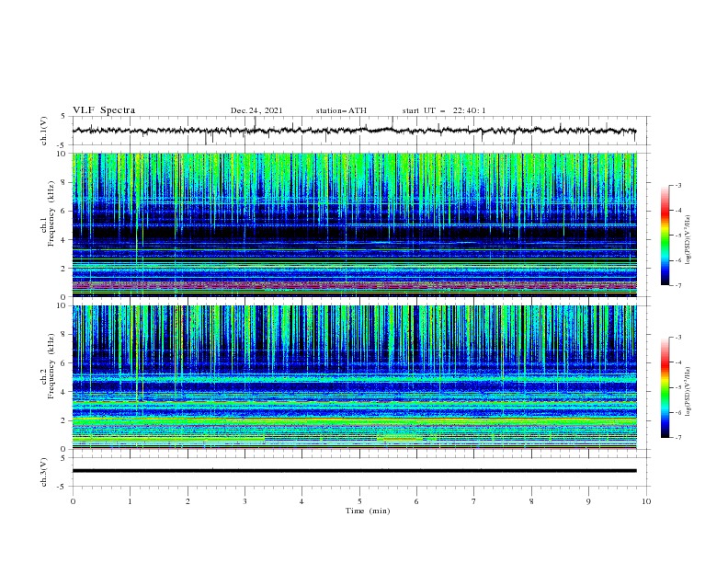This screenshot has height=563, width=728.
Task: Click the "ch.2 Frequency (kHz)" axis label
Action: (48, 377)
